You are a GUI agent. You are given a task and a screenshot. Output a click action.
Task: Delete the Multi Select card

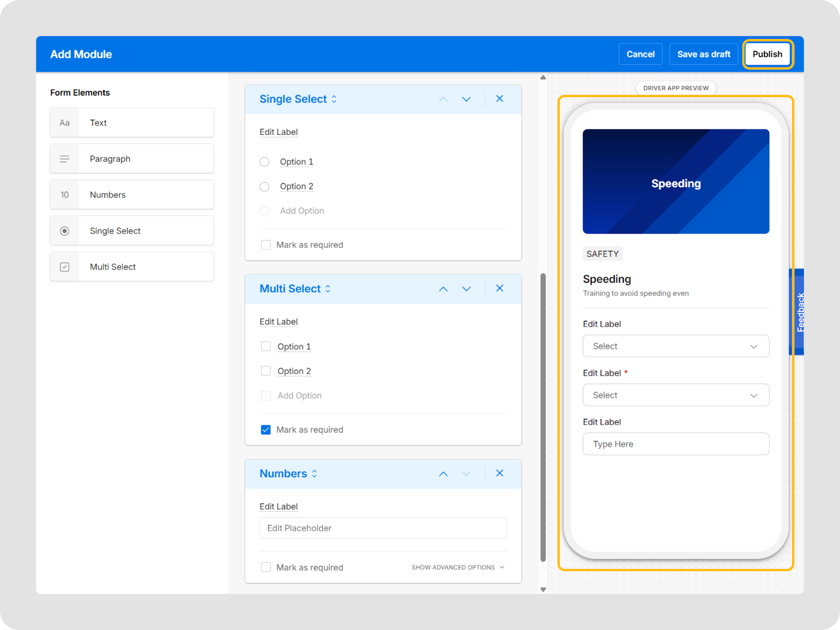[x=499, y=288]
